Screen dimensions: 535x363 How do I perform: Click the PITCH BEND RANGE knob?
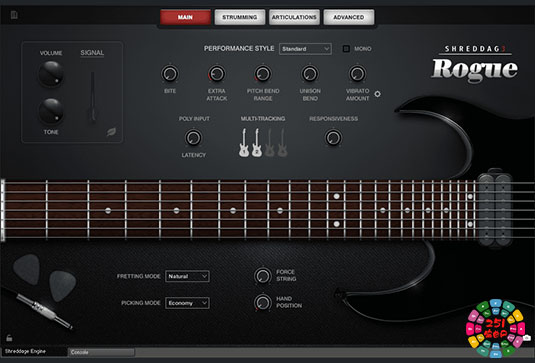(263, 74)
